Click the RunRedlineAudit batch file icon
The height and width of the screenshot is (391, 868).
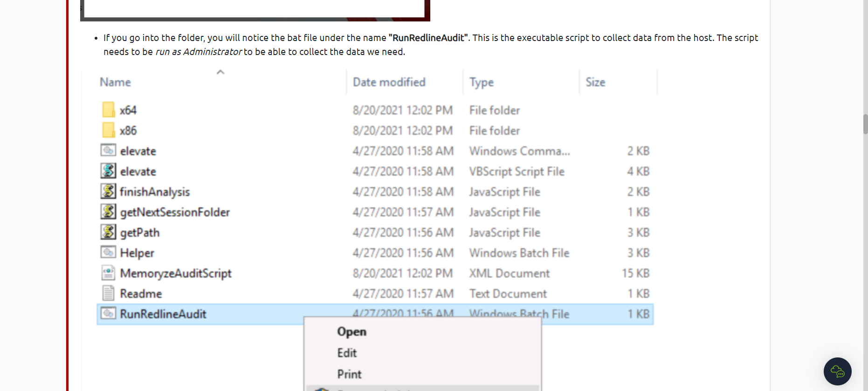click(x=108, y=313)
